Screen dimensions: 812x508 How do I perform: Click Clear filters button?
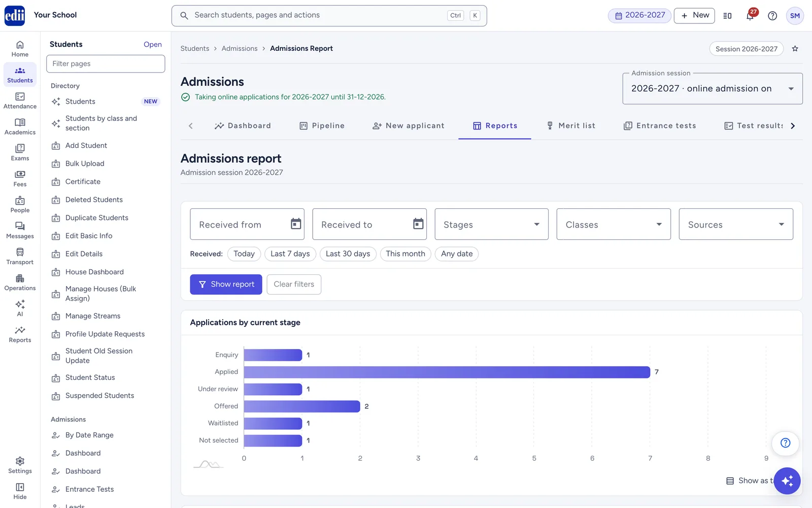294,284
